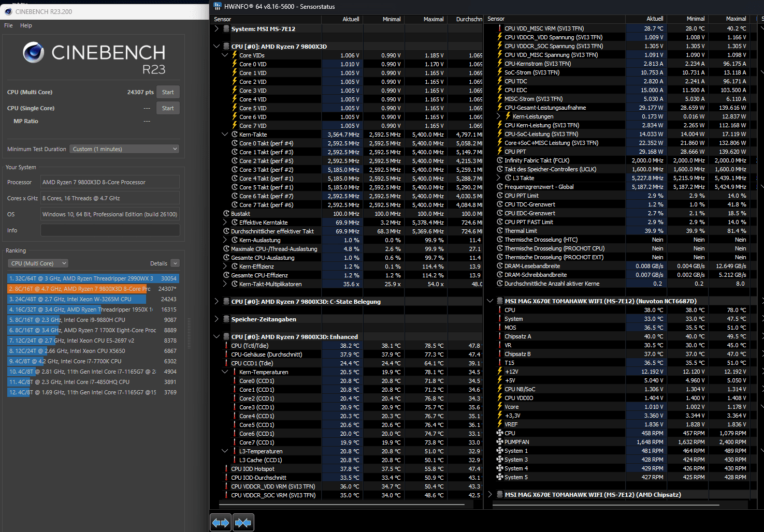Select the Threadripper 2990WX ranking entry
Image resolution: width=764 pixels, height=532 pixels.
(93, 278)
